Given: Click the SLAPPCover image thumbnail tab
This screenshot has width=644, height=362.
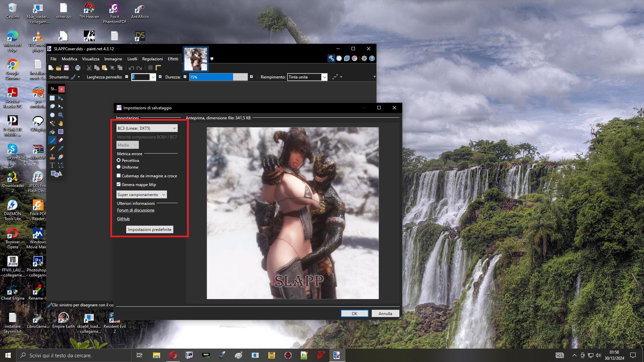Looking at the screenshot, I should coord(196,59).
